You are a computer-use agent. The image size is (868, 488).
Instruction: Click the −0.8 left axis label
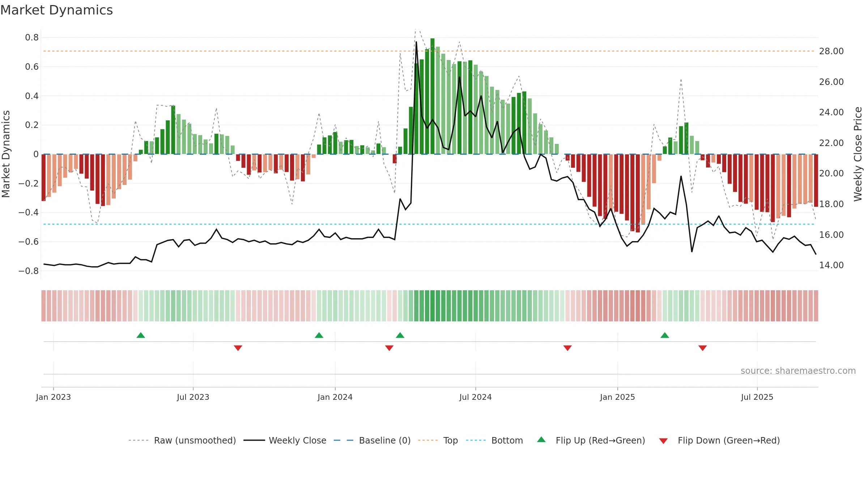tap(29, 271)
